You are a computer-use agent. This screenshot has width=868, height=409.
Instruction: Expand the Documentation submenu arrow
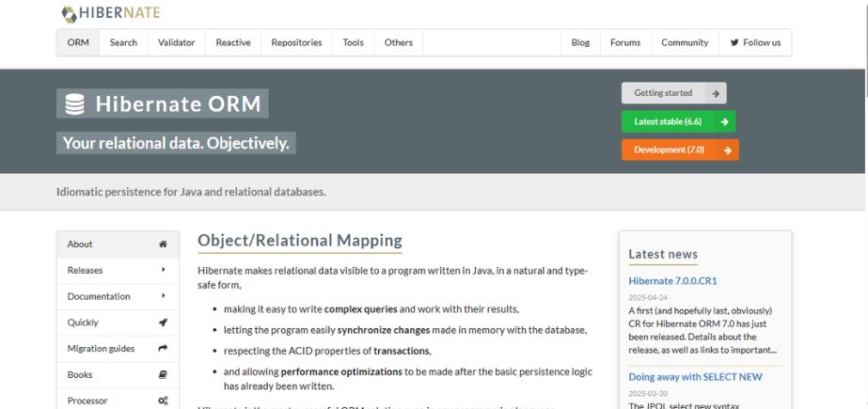tap(164, 296)
